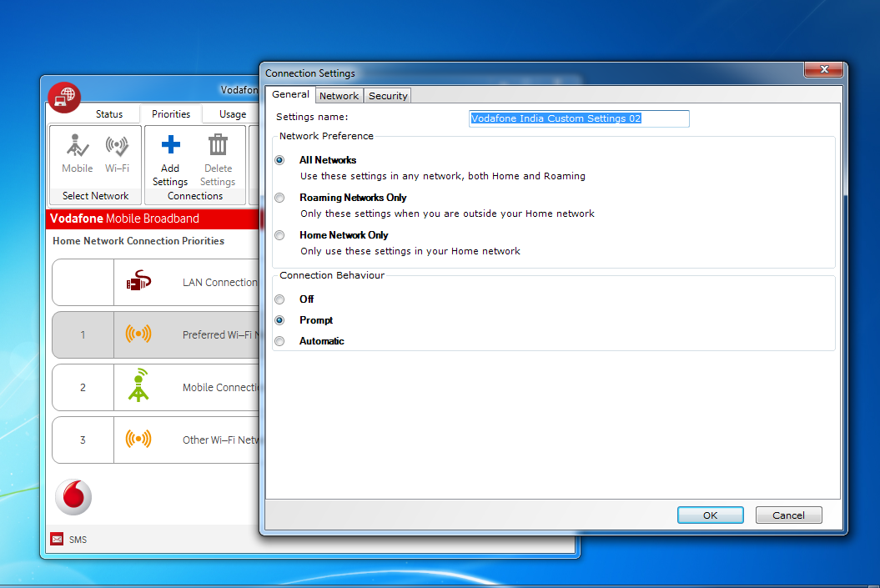This screenshot has height=588, width=880.
Task: Select the Mobile Connection priority row
Action: click(x=156, y=387)
